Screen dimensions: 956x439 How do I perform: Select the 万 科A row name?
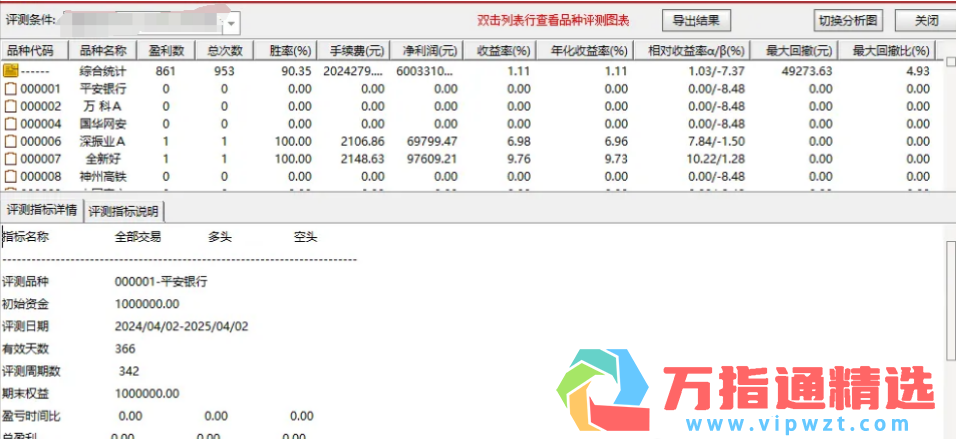(x=103, y=106)
